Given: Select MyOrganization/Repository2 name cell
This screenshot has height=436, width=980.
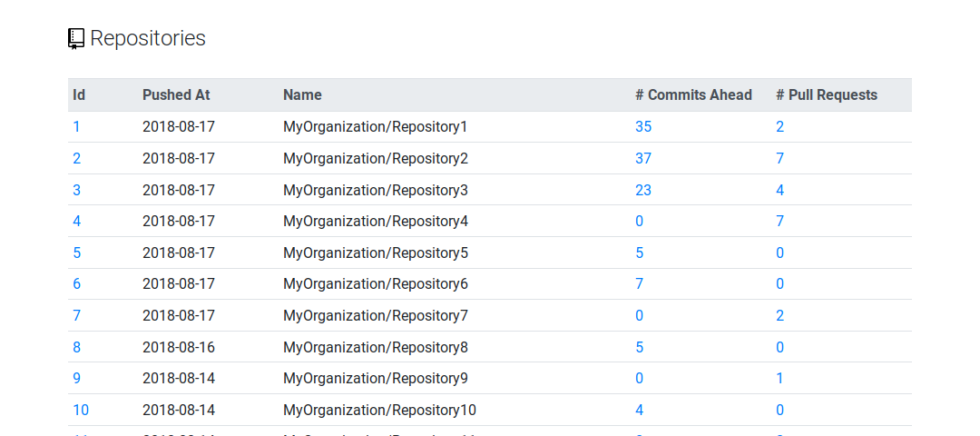Looking at the screenshot, I should point(376,158).
